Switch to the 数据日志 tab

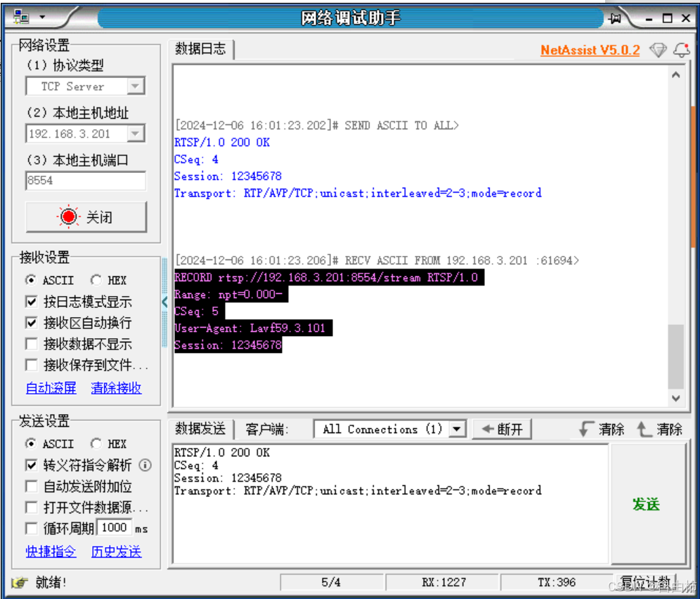pos(200,49)
